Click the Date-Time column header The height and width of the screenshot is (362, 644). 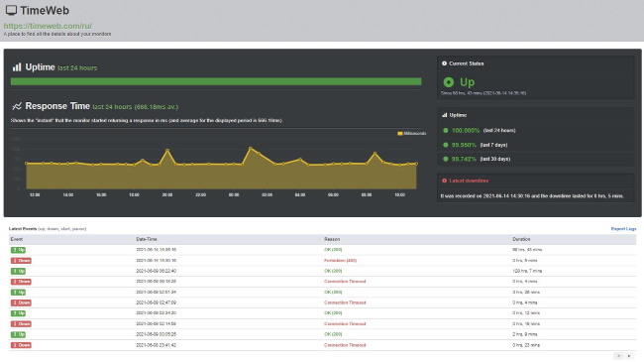coord(147,239)
